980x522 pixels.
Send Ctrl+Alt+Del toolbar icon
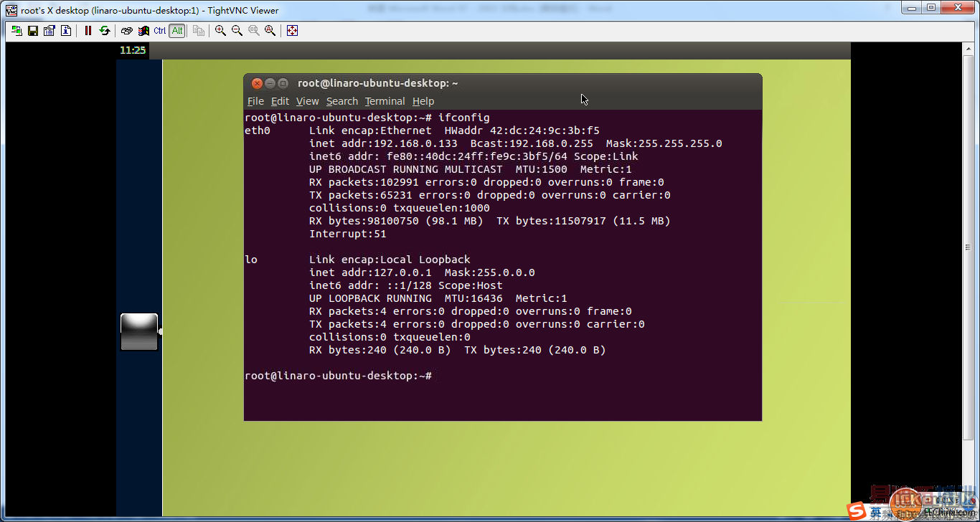[127, 31]
